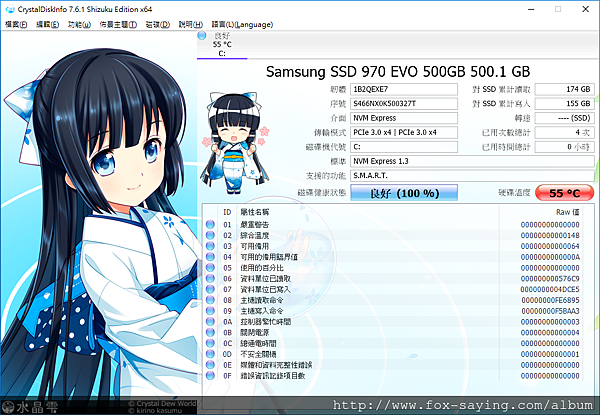Image resolution: width=600 pixels, height=415 pixels.
Task: Click the status orb for attribute 01
Action: [x=210, y=224]
